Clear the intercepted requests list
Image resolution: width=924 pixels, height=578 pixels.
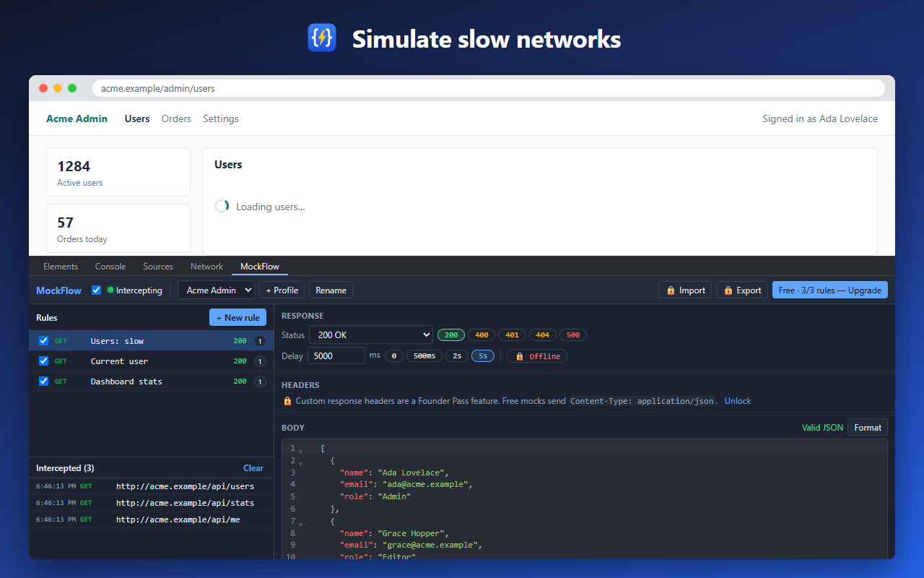point(253,468)
